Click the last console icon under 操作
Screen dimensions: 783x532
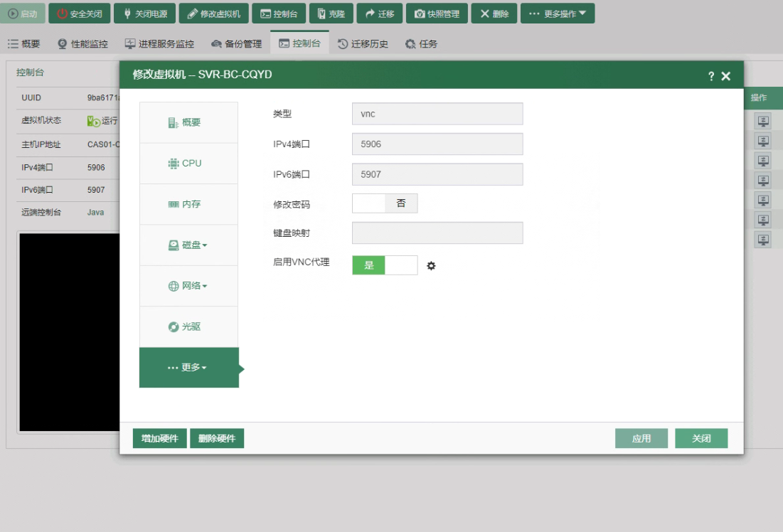(763, 240)
